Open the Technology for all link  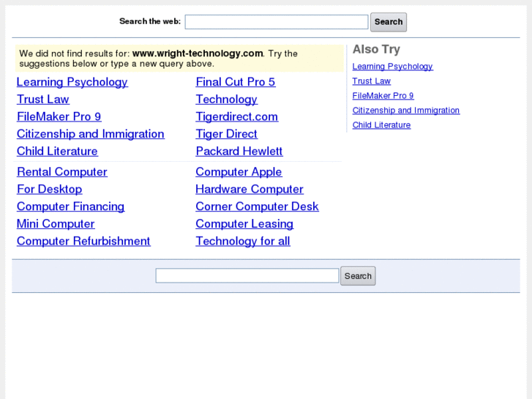(x=243, y=241)
